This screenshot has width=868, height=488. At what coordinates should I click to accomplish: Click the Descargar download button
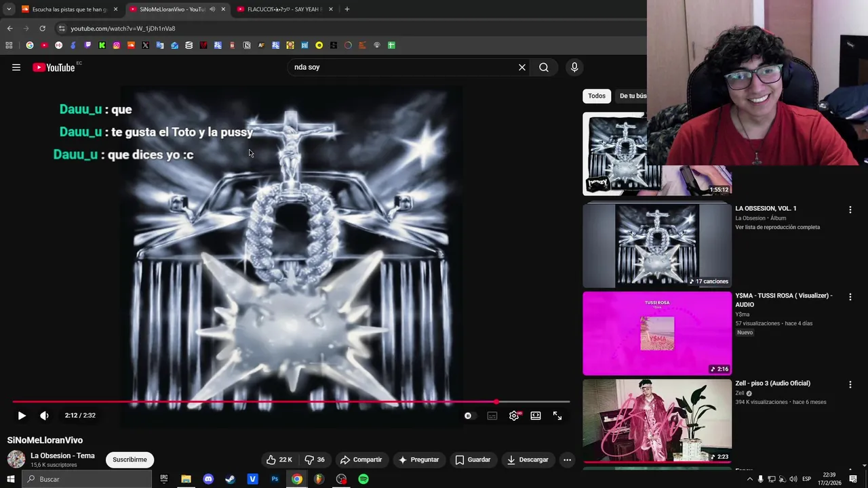click(x=528, y=460)
